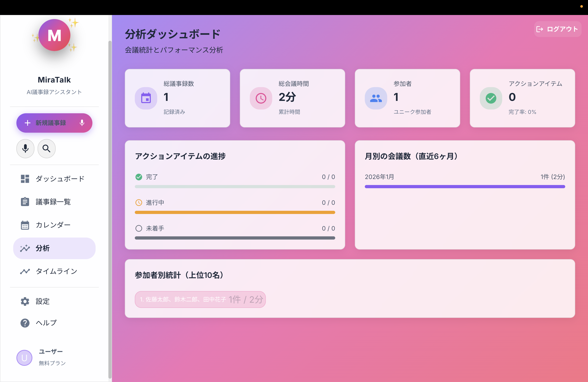Click the clock icon in 総会議時間 card

[261, 98]
